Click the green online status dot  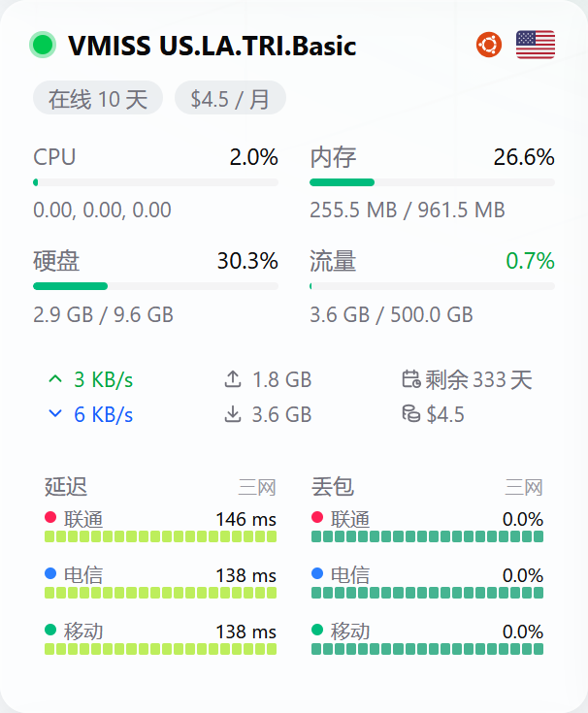(x=43, y=45)
